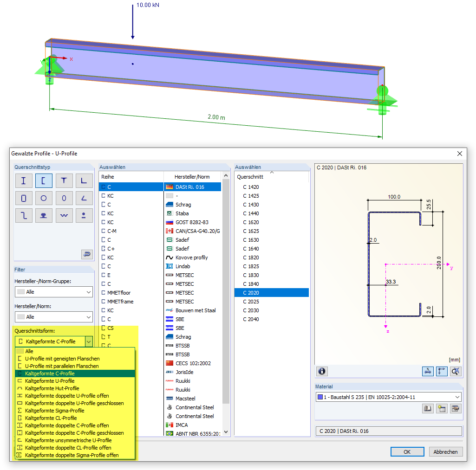Click the cross-section name field 'C 2020 | DASt Ri. 016'

click(x=389, y=431)
